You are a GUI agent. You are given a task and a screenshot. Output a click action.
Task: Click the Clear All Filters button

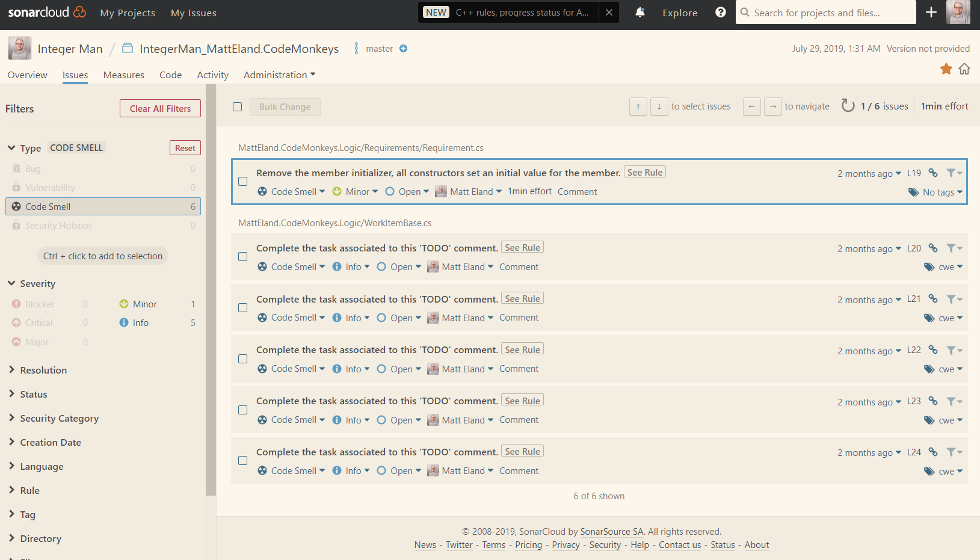[160, 108]
